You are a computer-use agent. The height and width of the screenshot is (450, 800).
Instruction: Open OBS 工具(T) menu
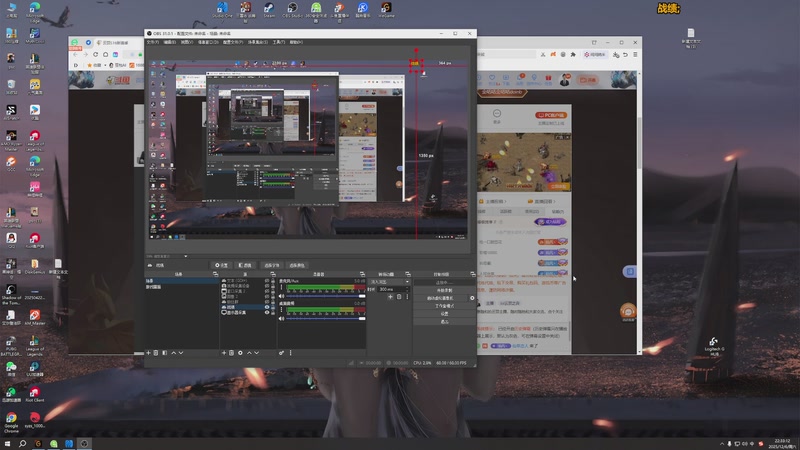click(x=279, y=42)
